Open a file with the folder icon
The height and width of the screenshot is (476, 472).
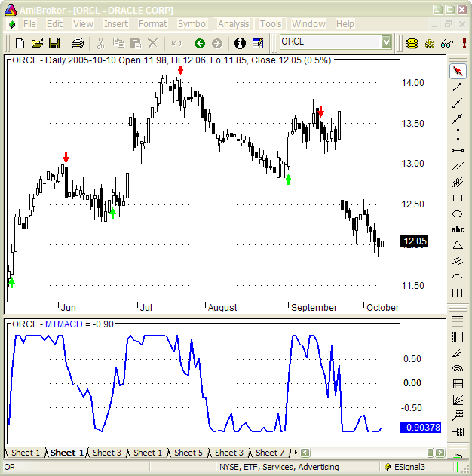[37, 43]
